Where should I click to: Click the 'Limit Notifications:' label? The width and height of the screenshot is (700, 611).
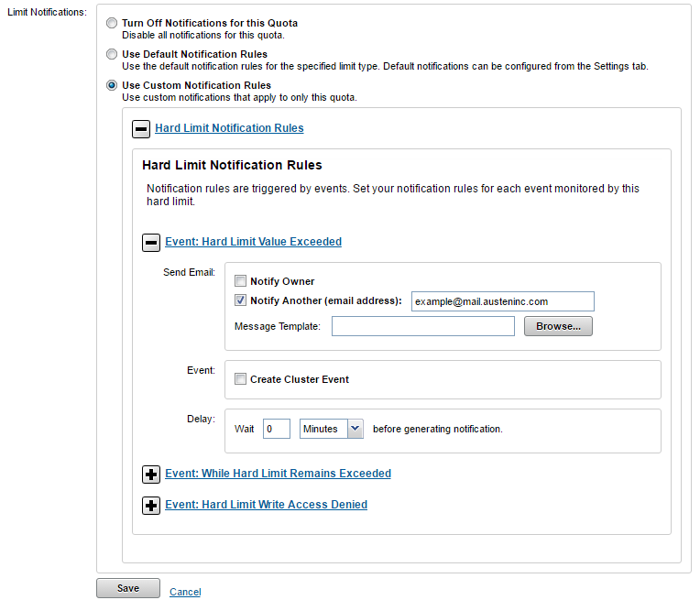[x=47, y=12]
